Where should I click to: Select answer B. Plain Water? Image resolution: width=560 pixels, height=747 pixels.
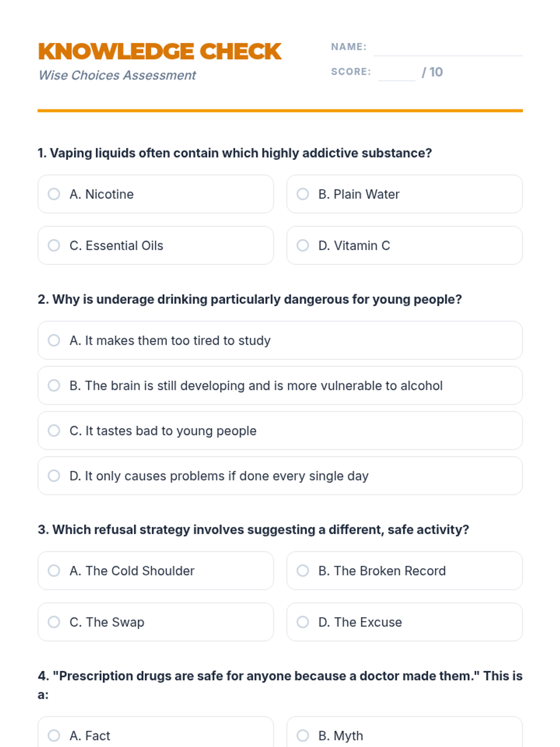pos(405,194)
